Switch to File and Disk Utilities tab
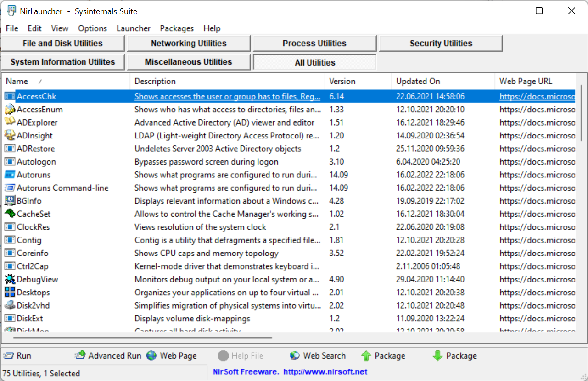This screenshot has width=588, height=381. point(63,44)
